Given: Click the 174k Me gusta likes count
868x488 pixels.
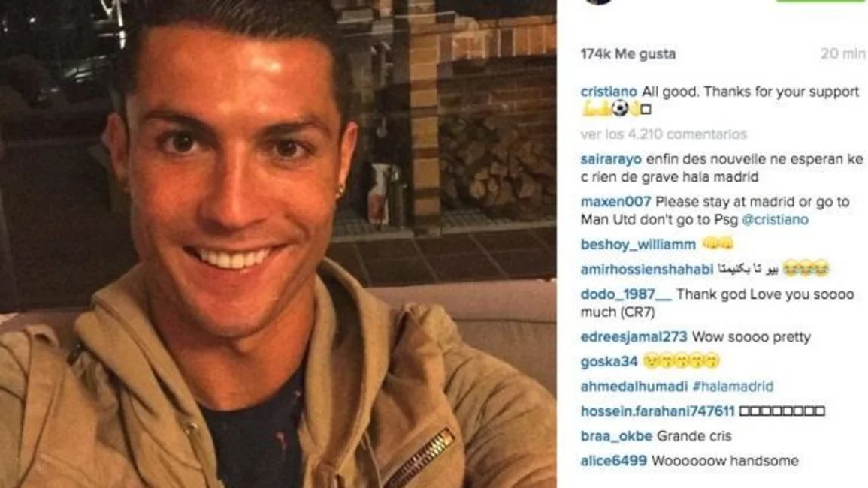Looking at the screenshot, I should (x=628, y=54).
